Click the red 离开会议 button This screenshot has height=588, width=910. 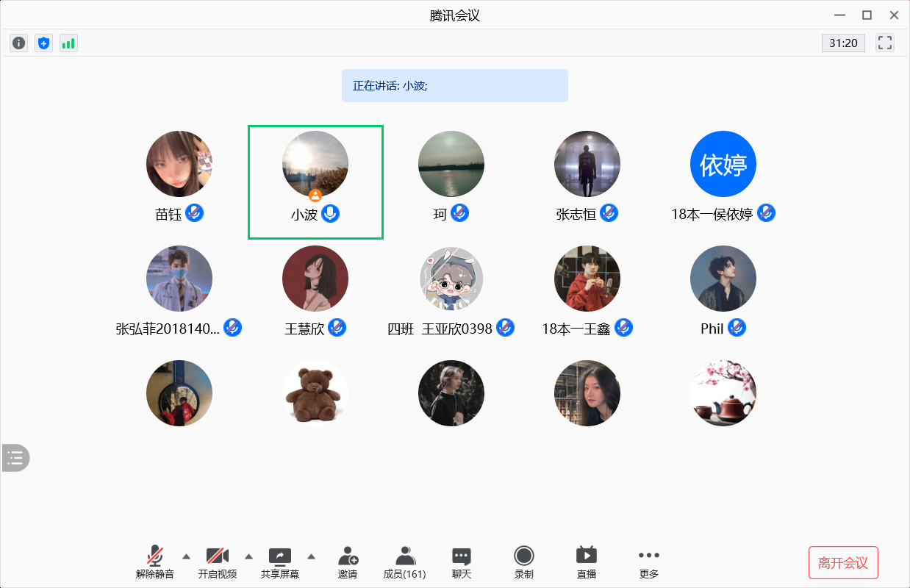[x=843, y=563]
